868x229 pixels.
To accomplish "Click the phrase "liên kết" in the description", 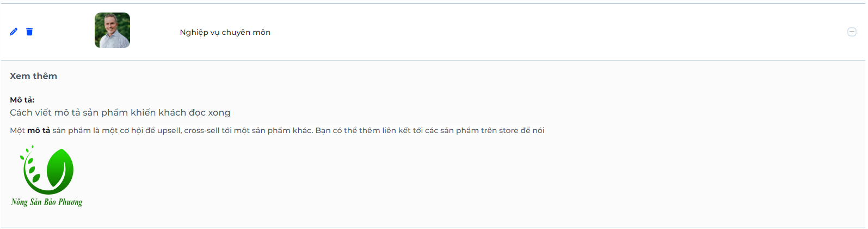I will (x=396, y=130).
